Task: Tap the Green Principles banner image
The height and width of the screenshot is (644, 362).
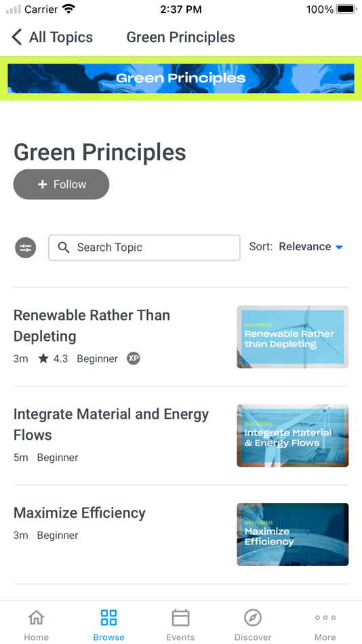Action: (181, 78)
